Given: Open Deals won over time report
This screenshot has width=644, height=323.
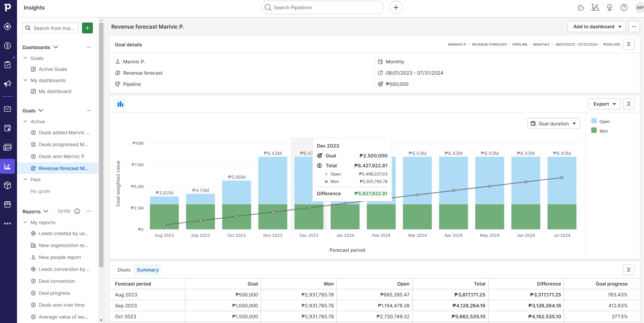Looking at the screenshot, I should (x=62, y=305).
